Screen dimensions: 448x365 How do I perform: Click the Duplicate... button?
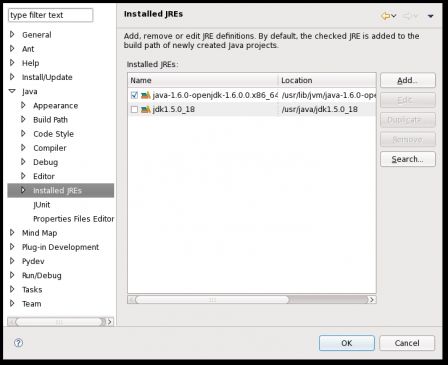pyautogui.click(x=408, y=120)
